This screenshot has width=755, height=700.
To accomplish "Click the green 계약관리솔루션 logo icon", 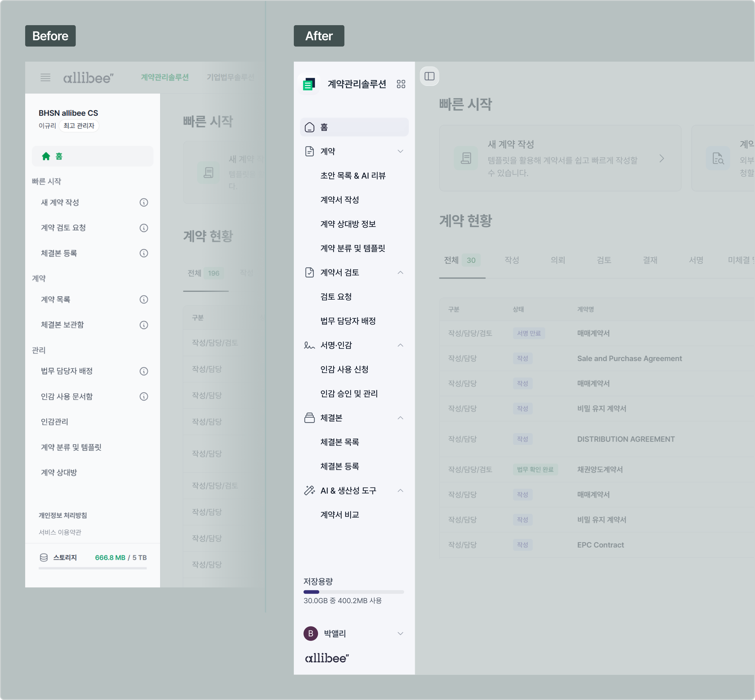I will [309, 84].
